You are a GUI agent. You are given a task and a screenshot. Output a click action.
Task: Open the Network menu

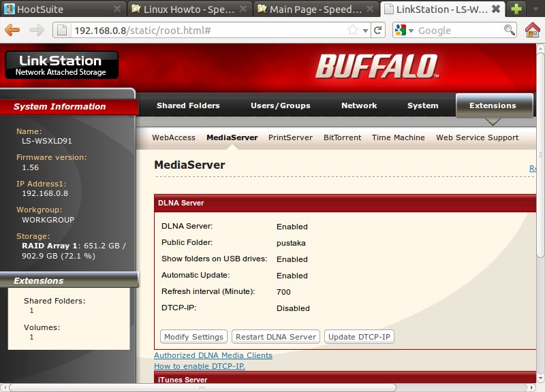coord(359,105)
